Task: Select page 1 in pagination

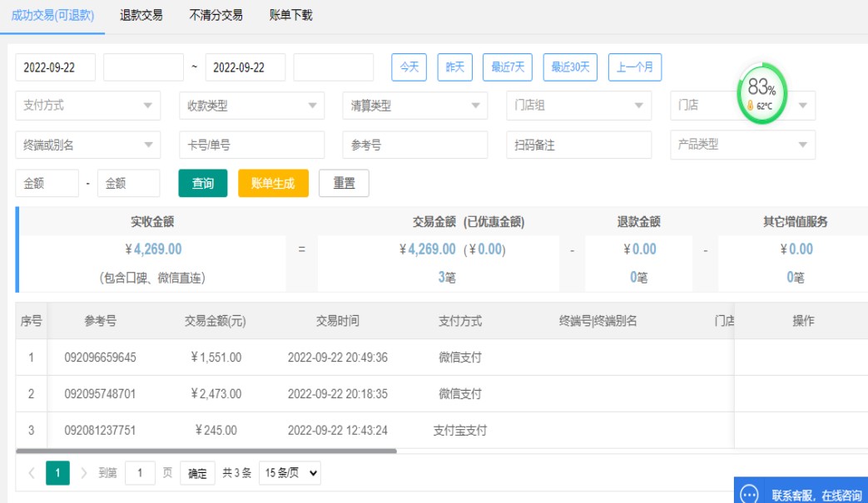Action: click(57, 473)
